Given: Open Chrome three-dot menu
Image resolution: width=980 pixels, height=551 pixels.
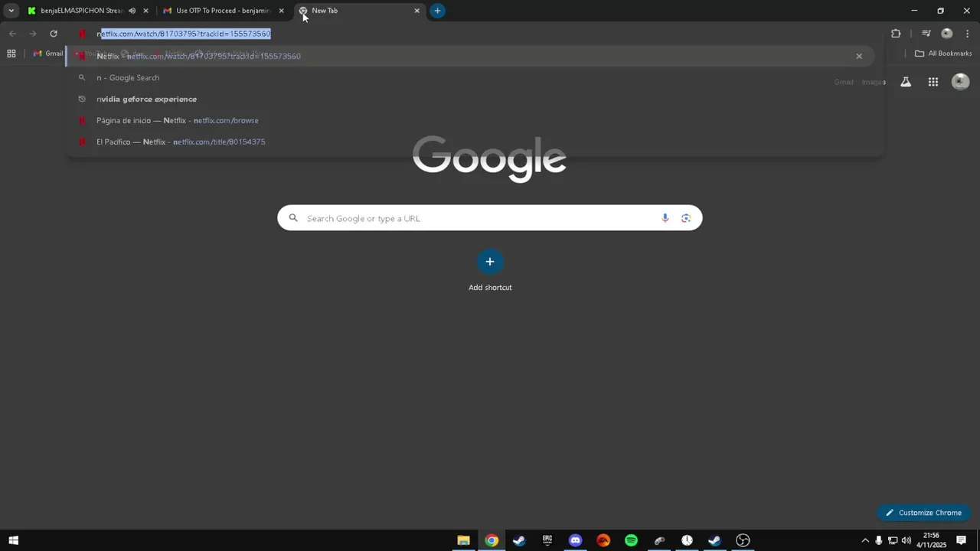Looking at the screenshot, I should [x=968, y=34].
